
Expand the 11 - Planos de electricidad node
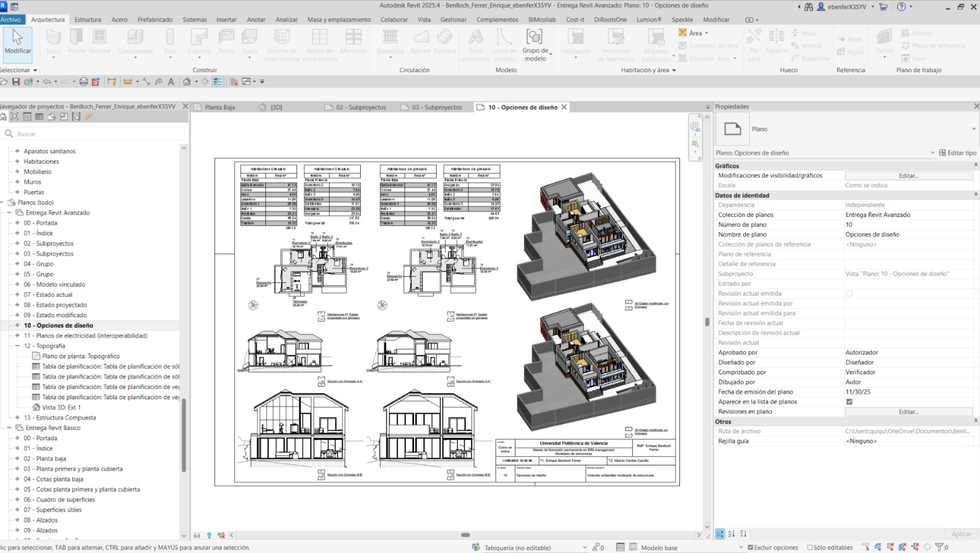point(17,336)
